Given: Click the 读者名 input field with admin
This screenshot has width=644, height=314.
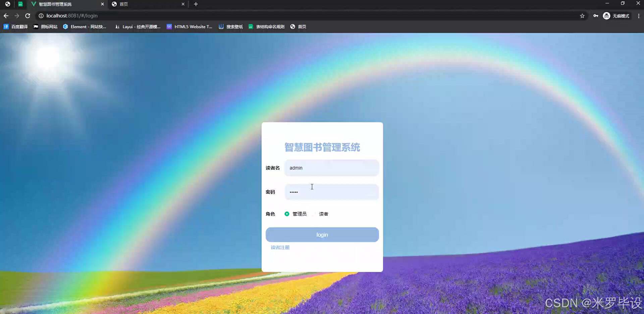Looking at the screenshot, I should [x=332, y=168].
